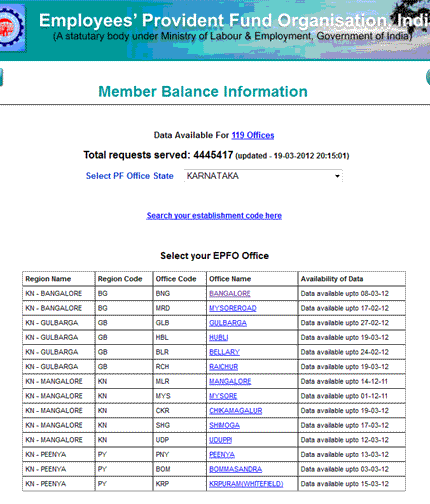Open the MYSORE office link
The width and height of the screenshot is (430, 504).
point(223,396)
